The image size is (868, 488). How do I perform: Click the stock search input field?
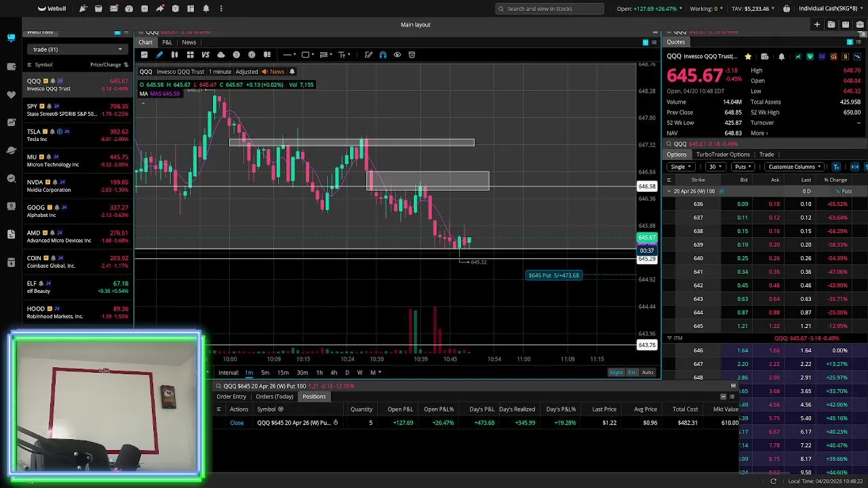tap(549, 9)
